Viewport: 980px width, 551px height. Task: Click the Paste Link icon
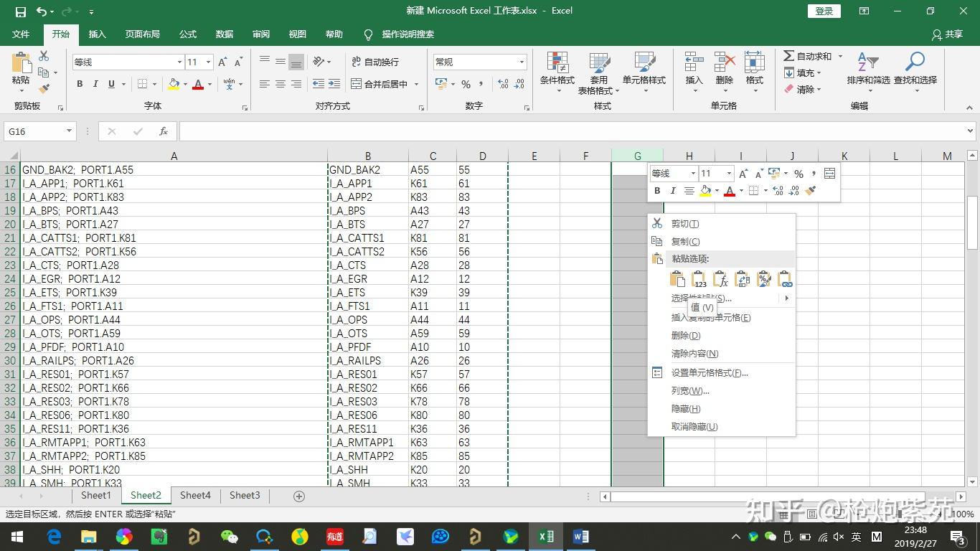785,279
